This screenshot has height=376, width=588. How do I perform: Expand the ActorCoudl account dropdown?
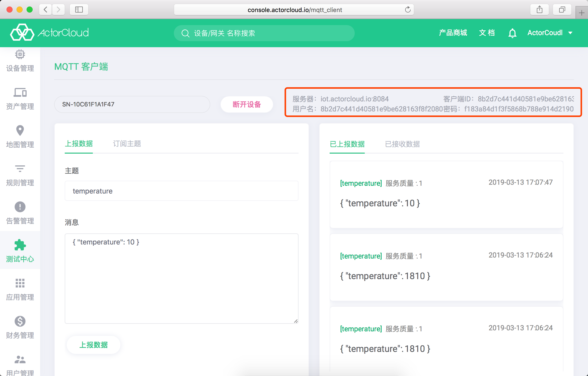pos(550,33)
